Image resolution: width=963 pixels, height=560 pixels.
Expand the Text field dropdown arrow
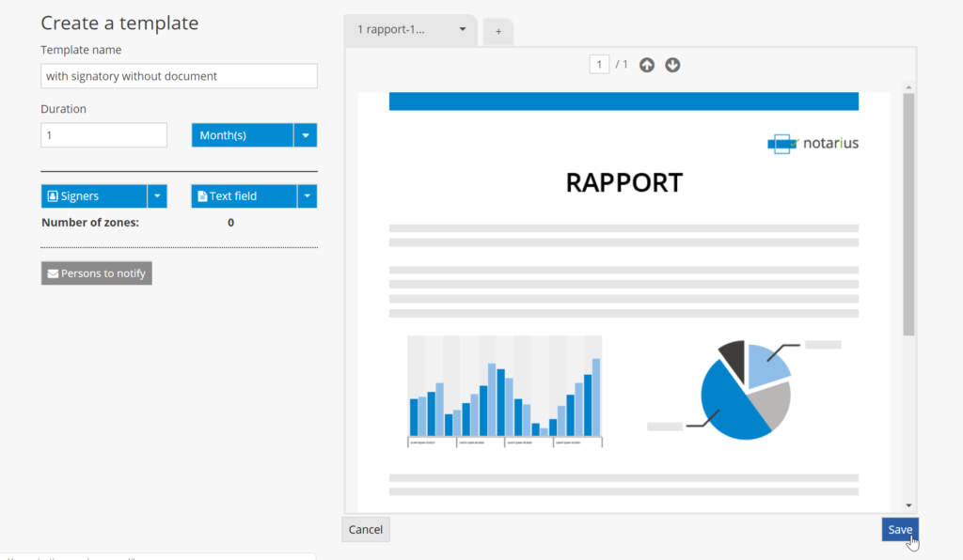[307, 196]
